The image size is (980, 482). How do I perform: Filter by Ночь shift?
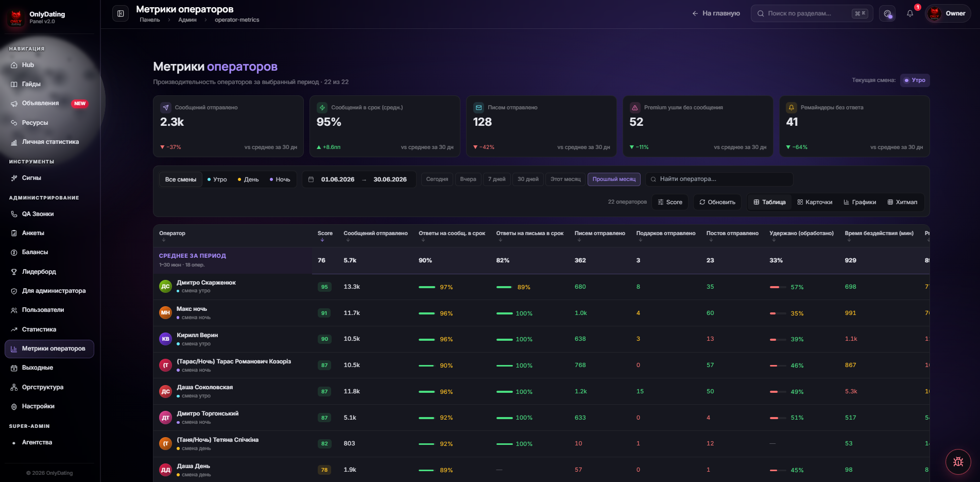(280, 179)
